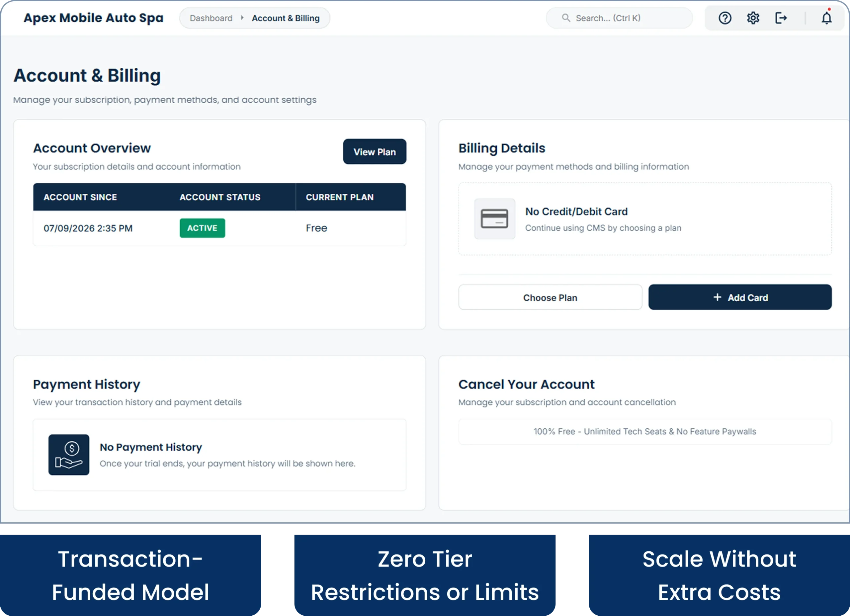Click the Transaction-Funded Model banner
The image size is (850, 616).
click(130, 575)
